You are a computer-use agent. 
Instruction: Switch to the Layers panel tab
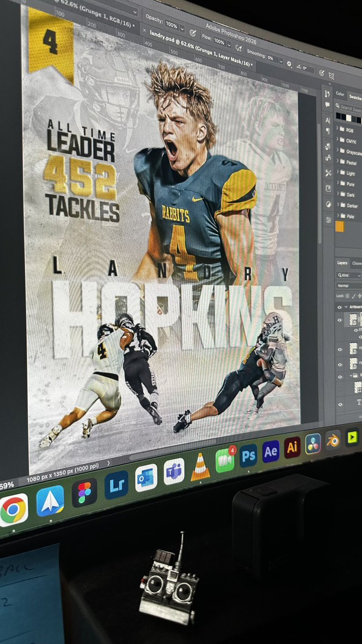(342, 263)
